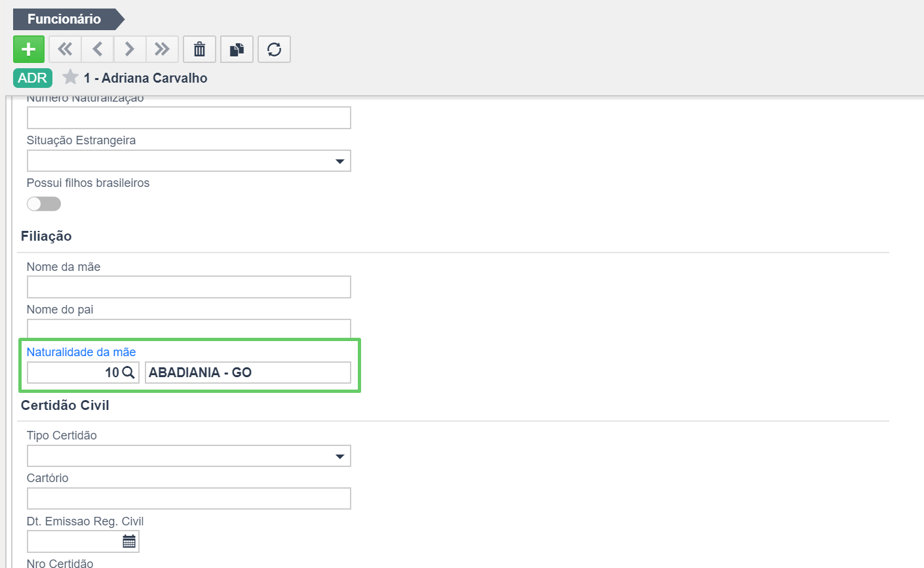The height and width of the screenshot is (568, 924).
Task: Duplicate record with the copy icon
Action: pyautogui.click(x=237, y=49)
